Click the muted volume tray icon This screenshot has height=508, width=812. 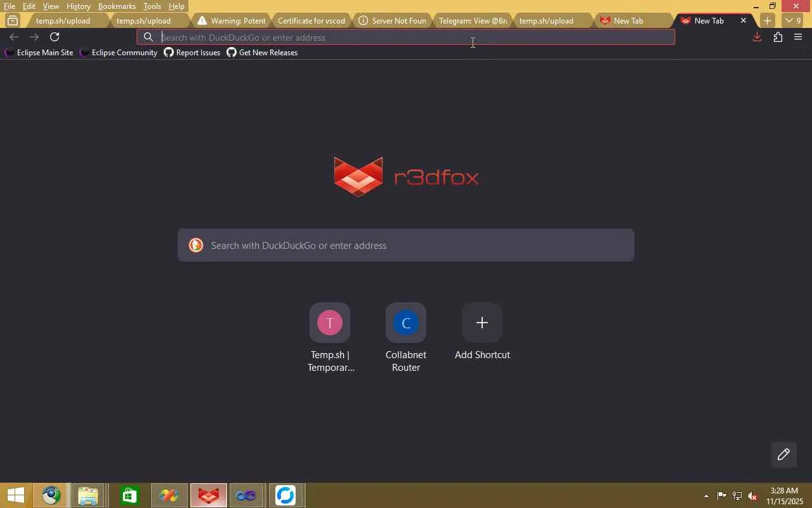coord(753,496)
